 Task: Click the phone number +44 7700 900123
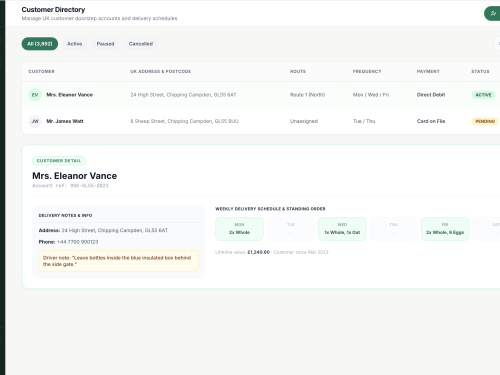coord(77,242)
